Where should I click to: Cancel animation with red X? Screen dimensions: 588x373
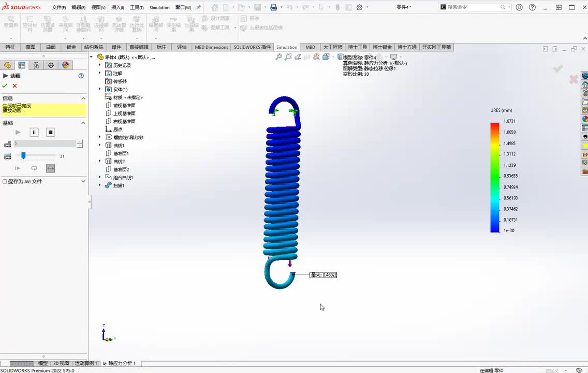(14, 86)
